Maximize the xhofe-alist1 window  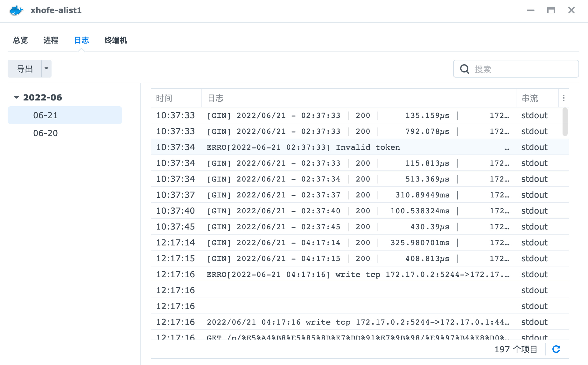click(x=551, y=10)
